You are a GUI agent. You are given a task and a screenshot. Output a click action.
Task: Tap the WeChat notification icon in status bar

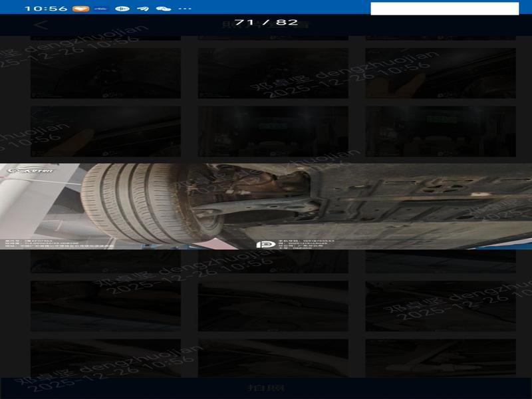(163, 9)
